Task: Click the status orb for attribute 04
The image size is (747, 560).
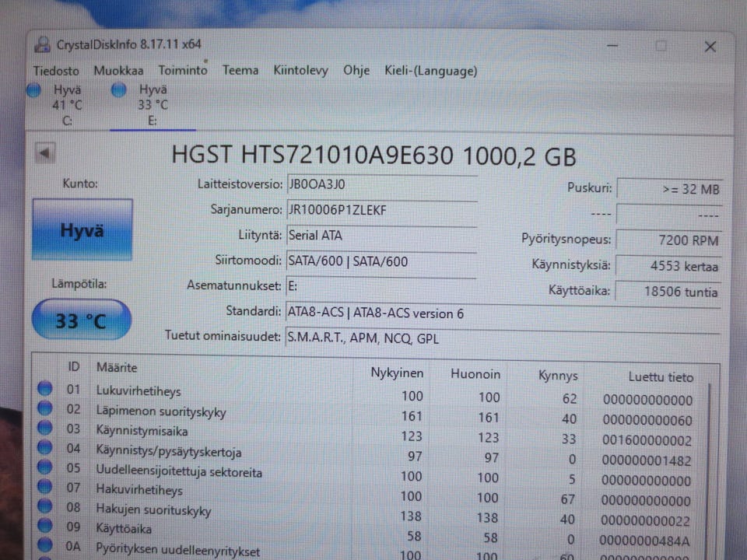Action: click(45, 447)
